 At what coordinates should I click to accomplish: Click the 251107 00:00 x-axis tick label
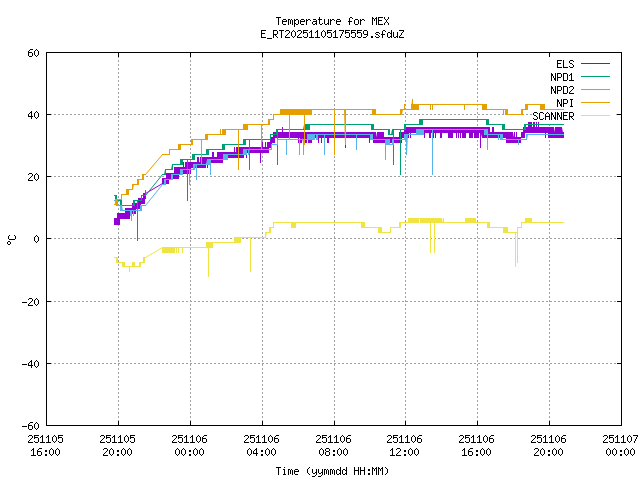(x=619, y=445)
